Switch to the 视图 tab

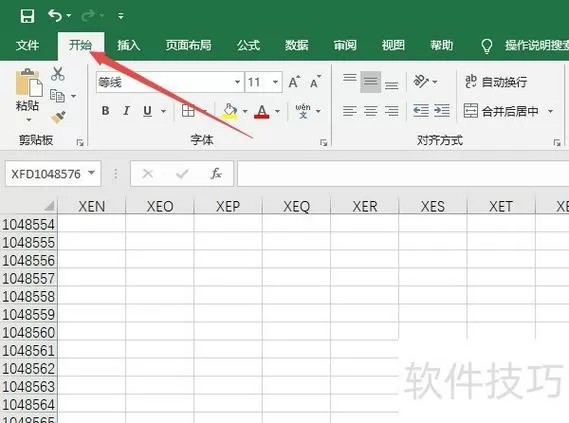(x=393, y=45)
